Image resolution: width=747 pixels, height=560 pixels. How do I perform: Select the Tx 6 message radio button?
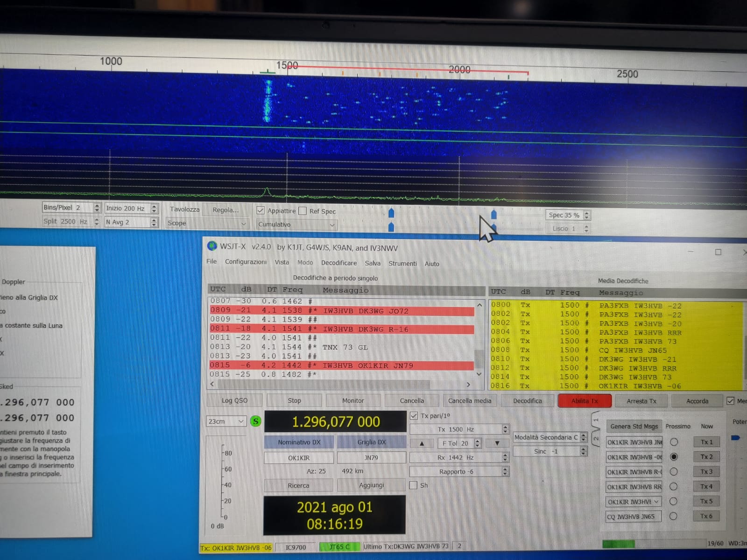point(673,516)
